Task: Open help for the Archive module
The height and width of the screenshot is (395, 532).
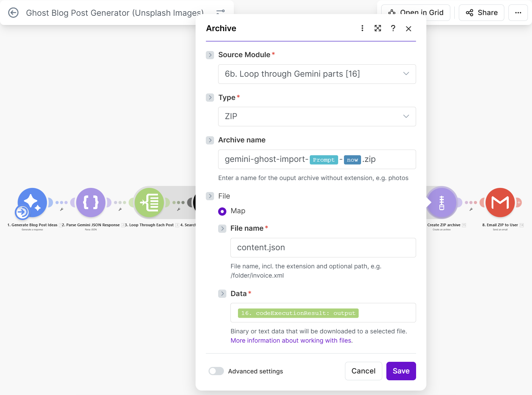Action: click(393, 28)
